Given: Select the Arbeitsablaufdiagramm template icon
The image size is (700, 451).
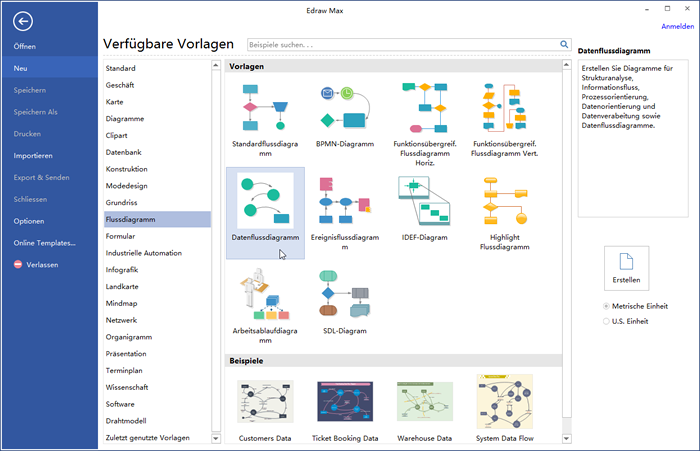Looking at the screenshot, I should [x=265, y=294].
